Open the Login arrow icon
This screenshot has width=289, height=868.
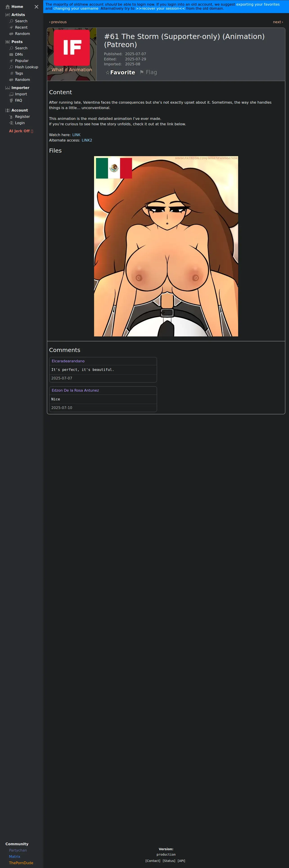pyautogui.click(x=11, y=123)
